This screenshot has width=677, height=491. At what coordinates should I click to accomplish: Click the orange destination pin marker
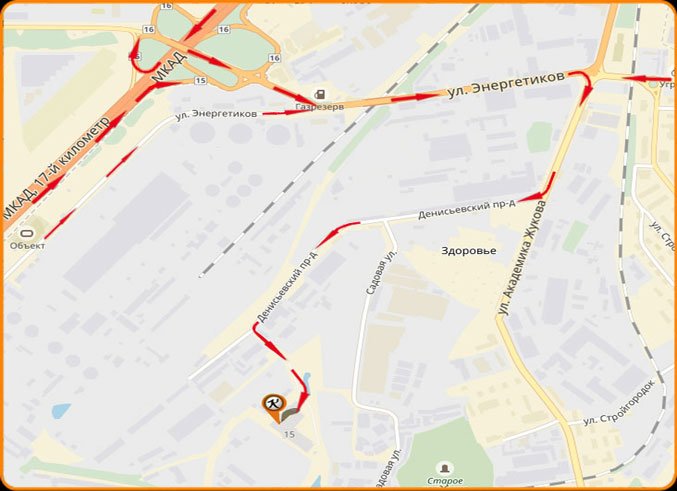point(274,407)
